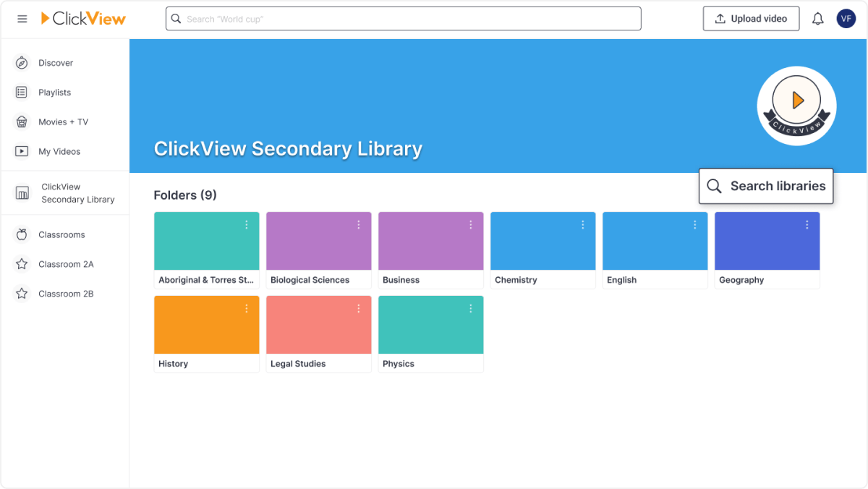
Task: Click the My Videos play icon
Action: pos(22,151)
